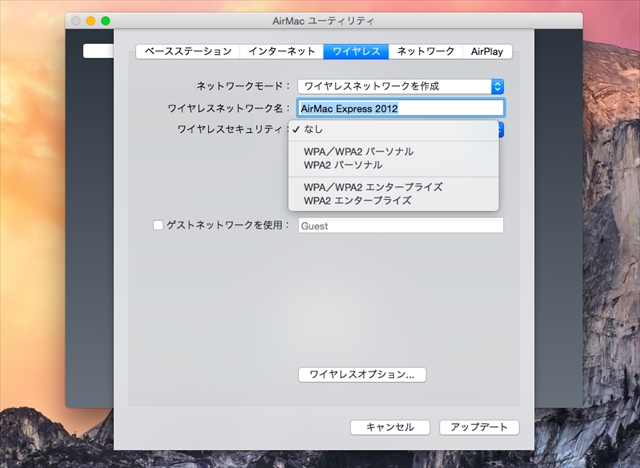Go to the ネットワーク tab
This screenshot has height=468, width=640.
(x=426, y=52)
